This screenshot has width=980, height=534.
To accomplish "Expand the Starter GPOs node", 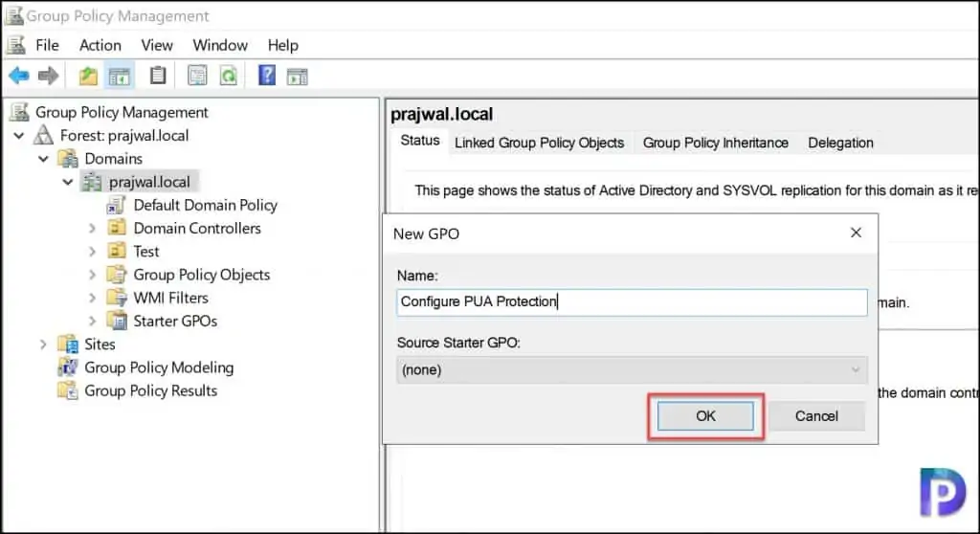I will (93, 321).
